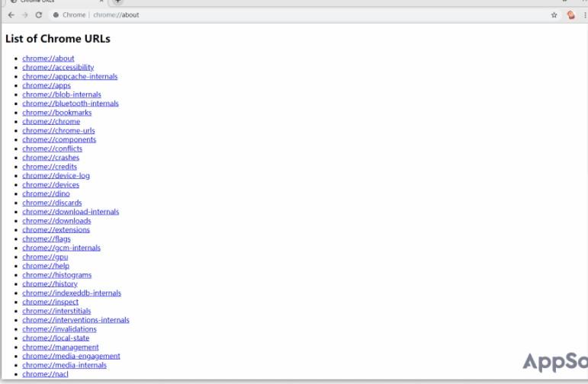Open chrome://bluetooth-internals

click(x=70, y=104)
